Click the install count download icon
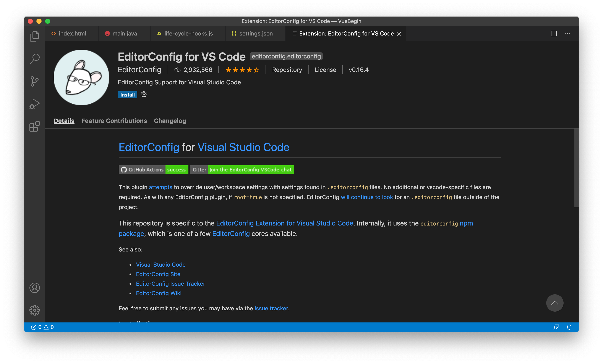 [177, 70]
